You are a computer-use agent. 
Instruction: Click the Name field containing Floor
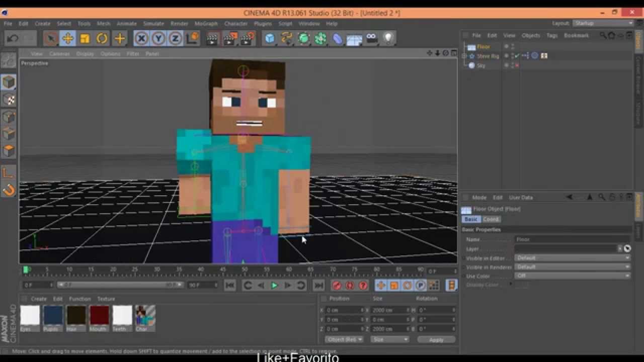[573, 240]
